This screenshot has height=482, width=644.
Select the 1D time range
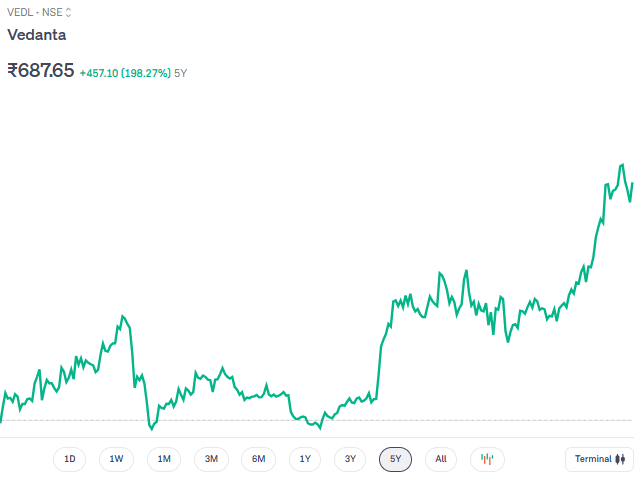pos(70,459)
